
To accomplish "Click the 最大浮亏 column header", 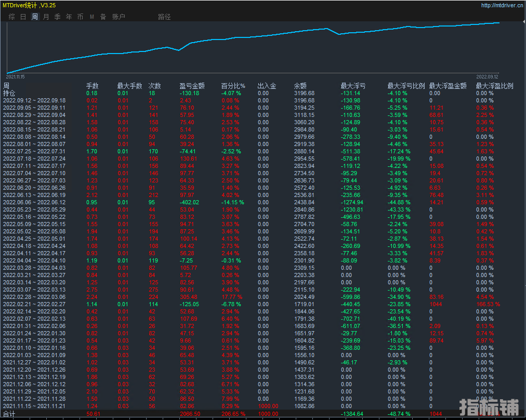I will pyautogui.click(x=353, y=86).
